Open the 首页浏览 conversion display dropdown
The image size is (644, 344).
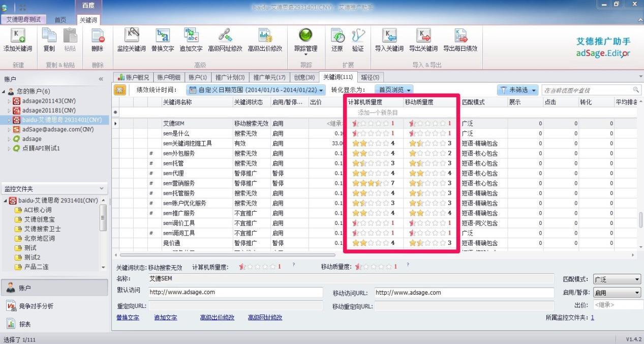[x=393, y=90]
